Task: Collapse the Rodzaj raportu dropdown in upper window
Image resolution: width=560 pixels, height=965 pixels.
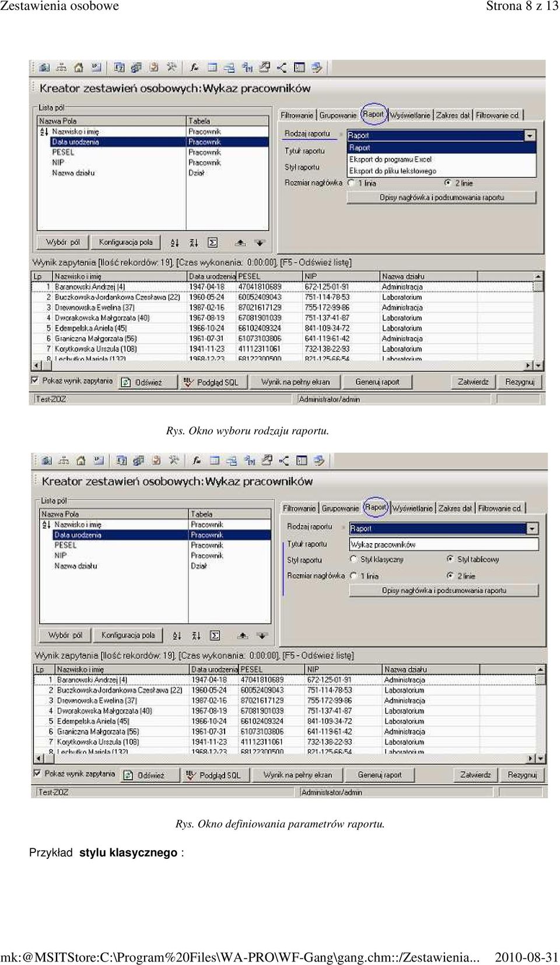Action: coord(530,135)
